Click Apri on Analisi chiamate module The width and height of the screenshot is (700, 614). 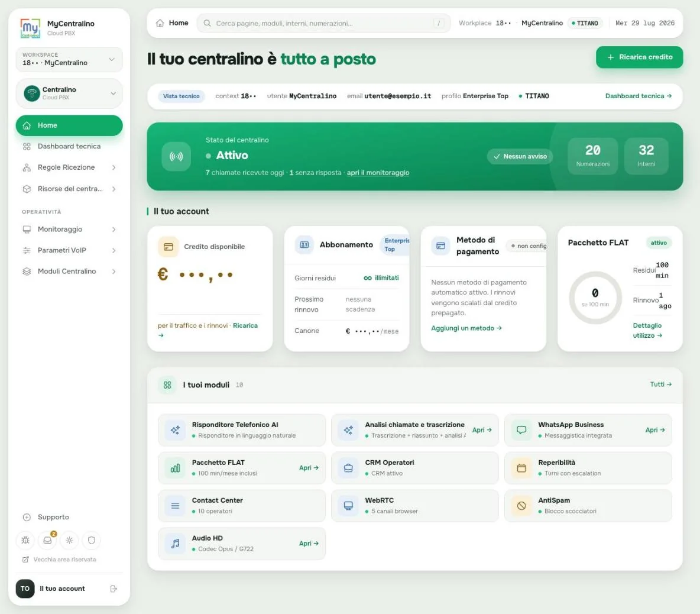click(x=482, y=430)
